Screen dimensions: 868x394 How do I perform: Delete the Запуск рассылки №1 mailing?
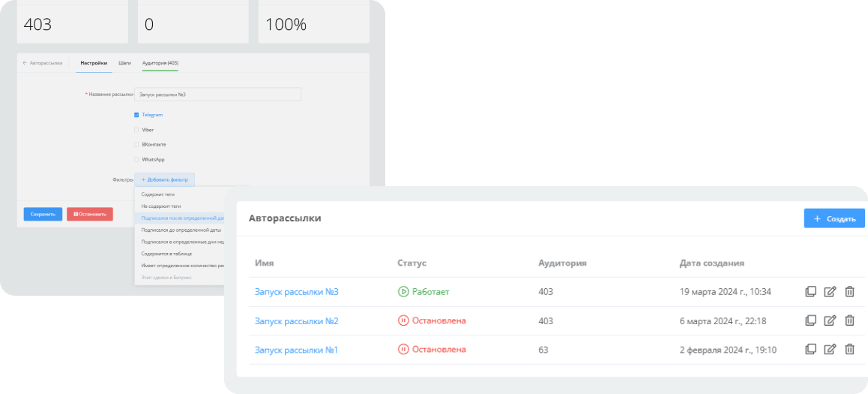(849, 349)
